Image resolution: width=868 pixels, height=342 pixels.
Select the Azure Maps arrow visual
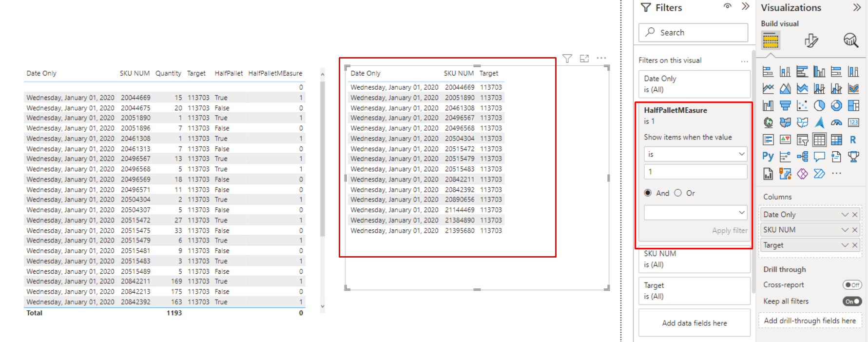(819, 122)
